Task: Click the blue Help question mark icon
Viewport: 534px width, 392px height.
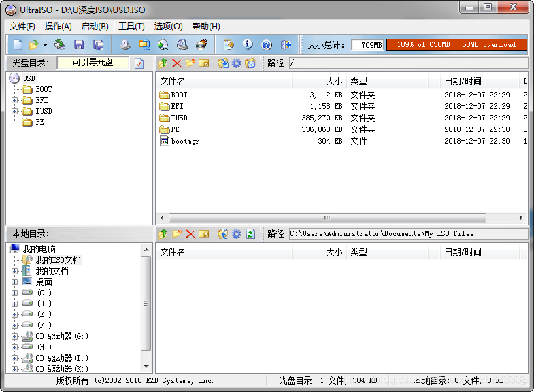Action: [267, 45]
